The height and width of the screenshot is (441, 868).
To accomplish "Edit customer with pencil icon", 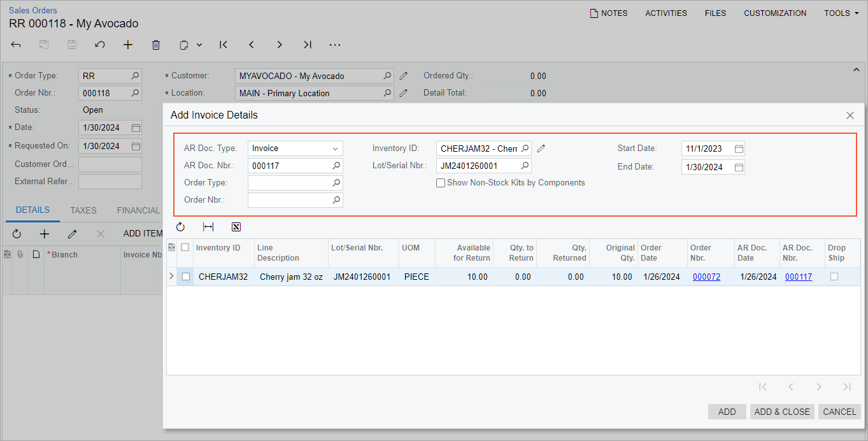I will (403, 76).
